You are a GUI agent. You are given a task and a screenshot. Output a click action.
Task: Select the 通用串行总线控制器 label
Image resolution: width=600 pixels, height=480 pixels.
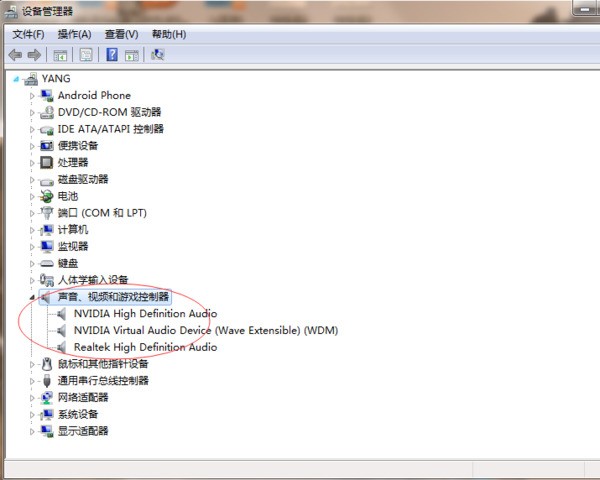tap(103, 380)
